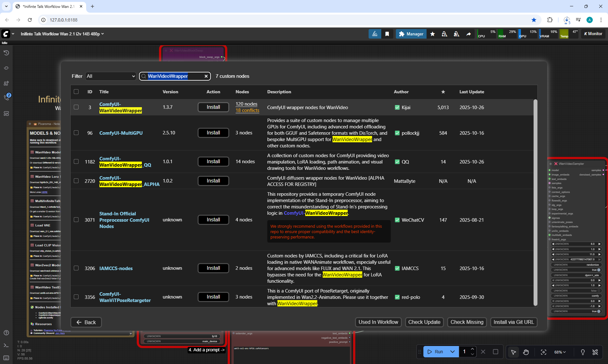Install ComfyUI-WanVideoWrapper by Kijai
Screen dimensions: 608x364
[213, 107]
